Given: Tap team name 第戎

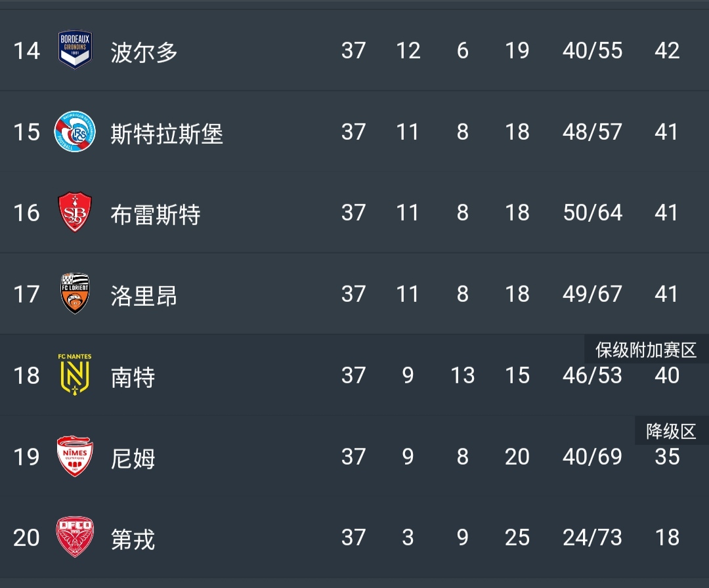Looking at the screenshot, I should [133, 539].
